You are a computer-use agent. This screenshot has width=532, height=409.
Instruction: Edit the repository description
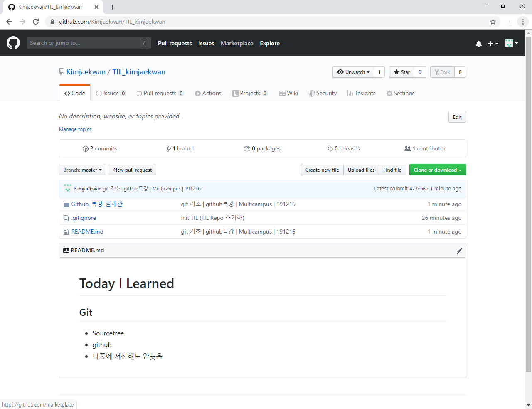pos(457,117)
